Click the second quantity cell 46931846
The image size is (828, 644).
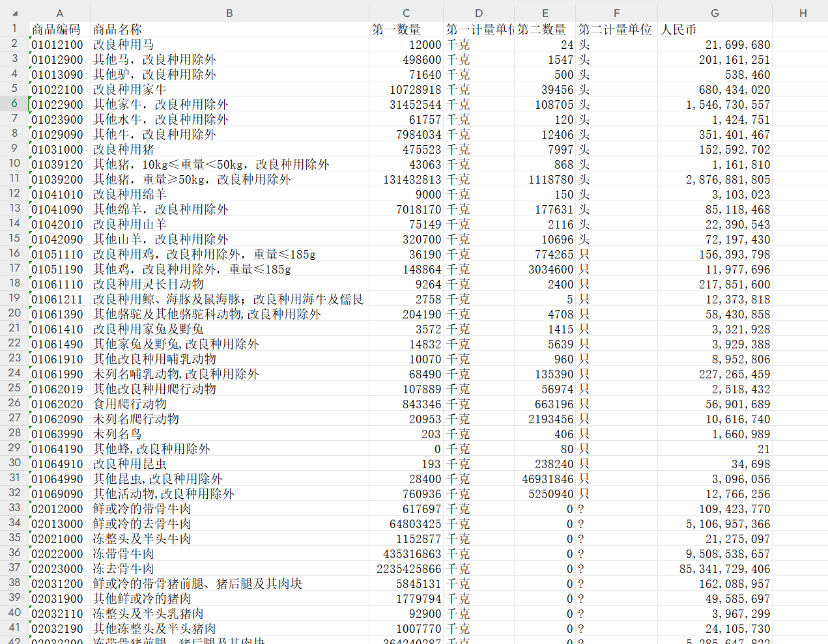point(545,479)
